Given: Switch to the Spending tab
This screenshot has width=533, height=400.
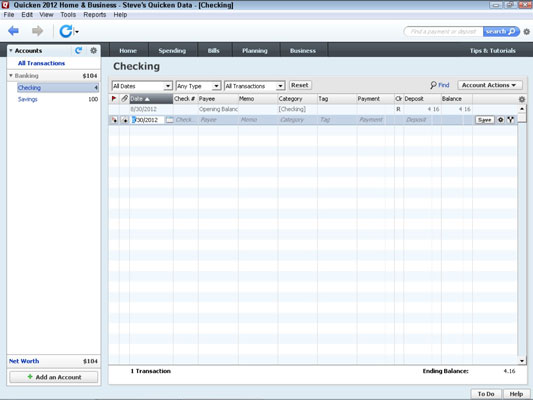Looking at the screenshot, I should (172, 50).
